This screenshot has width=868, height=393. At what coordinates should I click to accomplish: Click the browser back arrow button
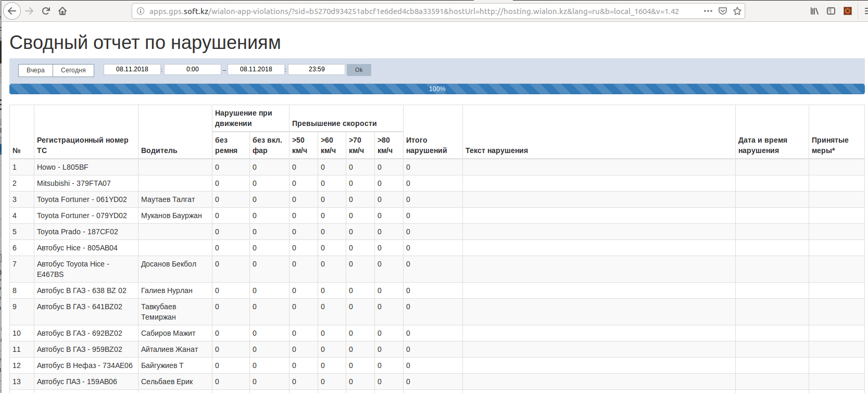point(12,11)
